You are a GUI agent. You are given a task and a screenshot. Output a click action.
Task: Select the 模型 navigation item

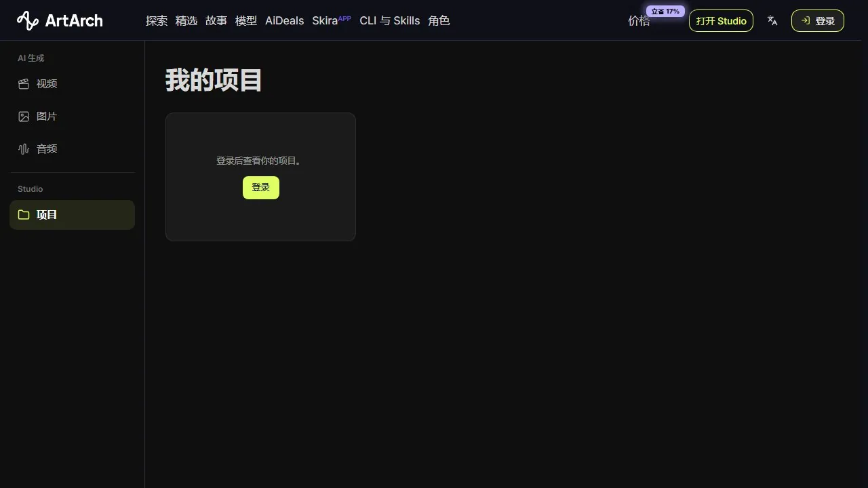[246, 21]
